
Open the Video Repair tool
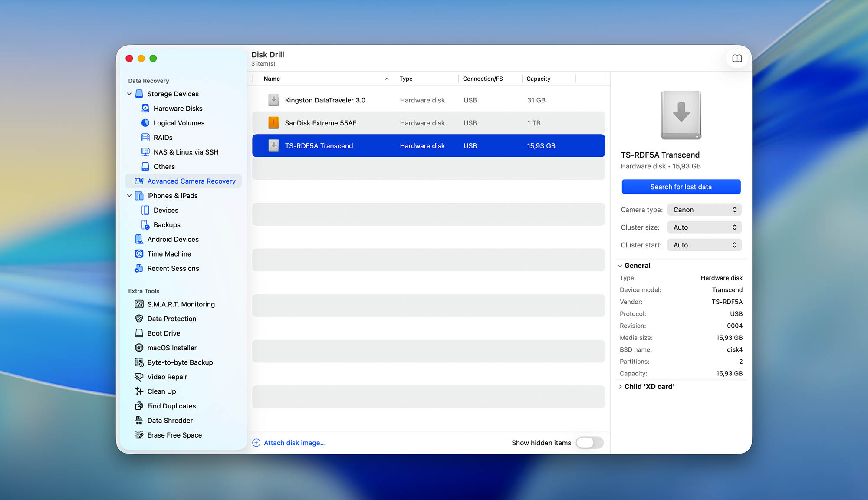(167, 377)
